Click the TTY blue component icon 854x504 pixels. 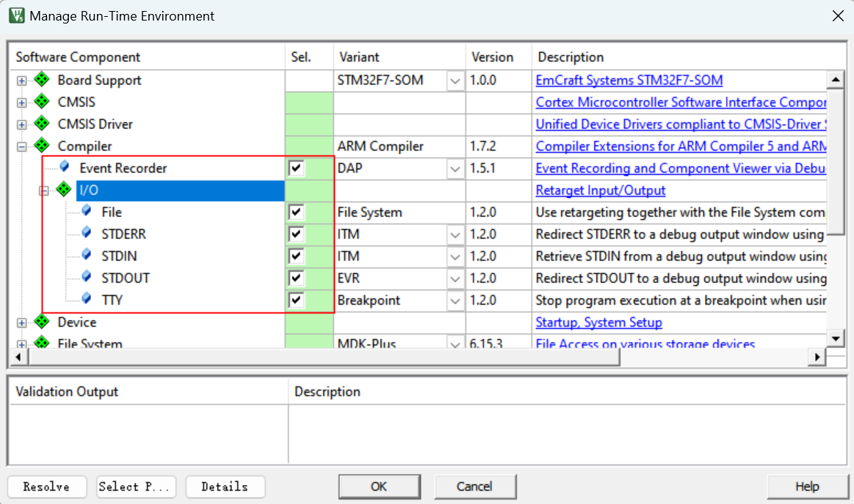click(x=87, y=299)
